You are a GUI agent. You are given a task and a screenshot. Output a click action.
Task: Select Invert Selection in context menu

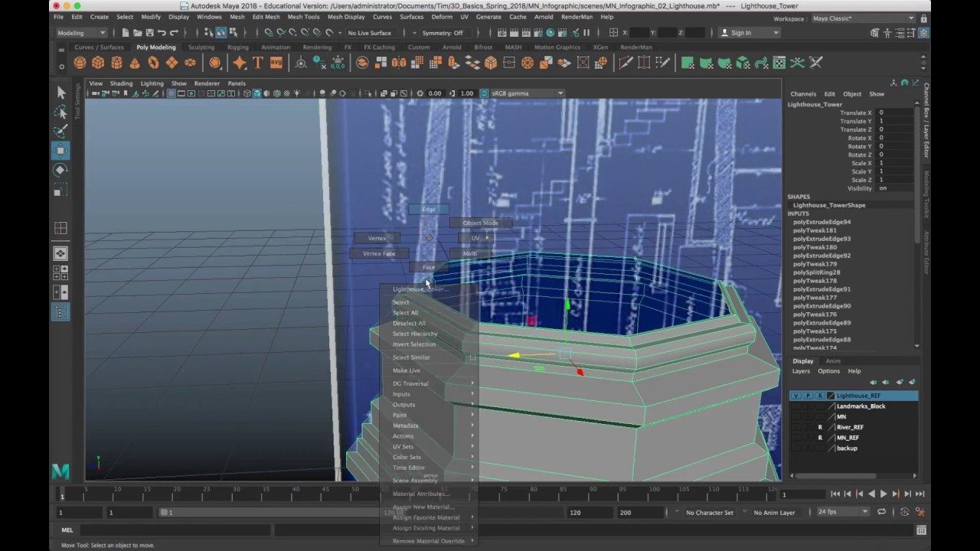pyautogui.click(x=414, y=344)
